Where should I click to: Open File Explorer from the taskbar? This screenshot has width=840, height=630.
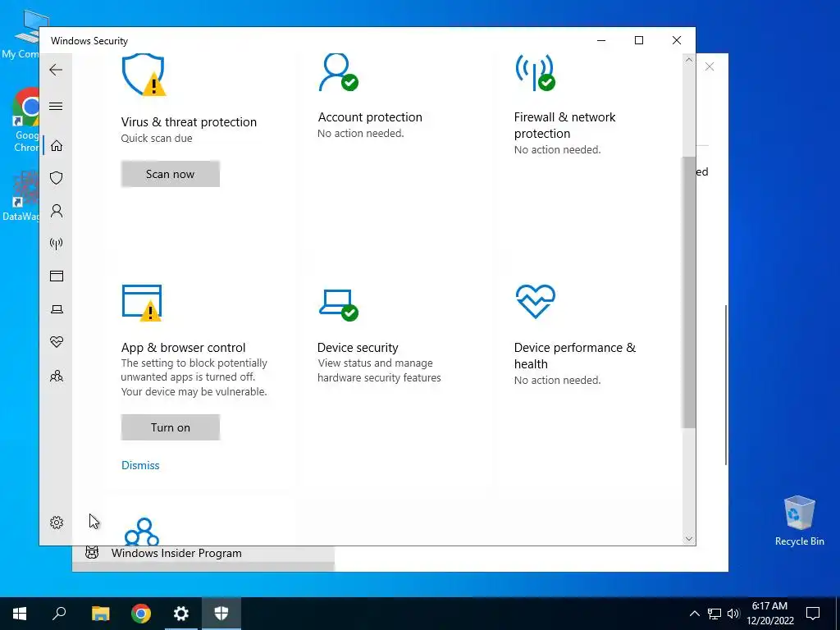[100, 614]
